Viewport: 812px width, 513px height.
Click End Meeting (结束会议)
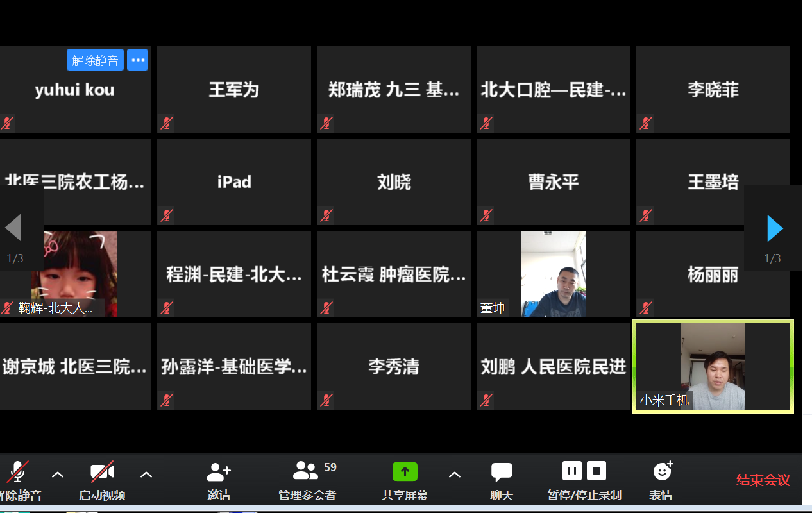pyautogui.click(x=763, y=480)
